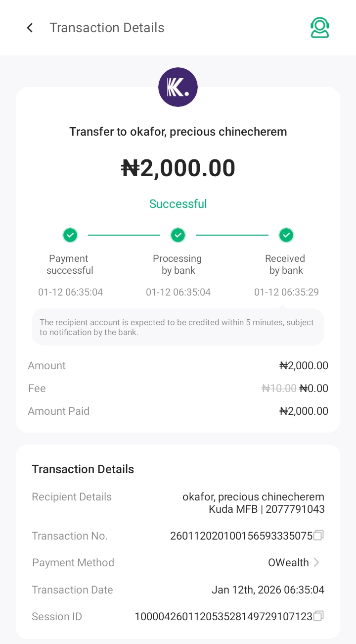Tap the Session ID number
Image resolution: width=356 pixels, height=644 pixels.
(x=223, y=616)
